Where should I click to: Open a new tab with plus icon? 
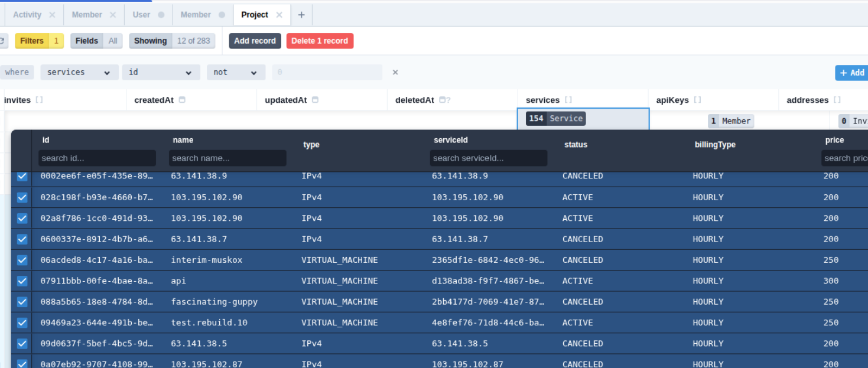[x=301, y=15]
